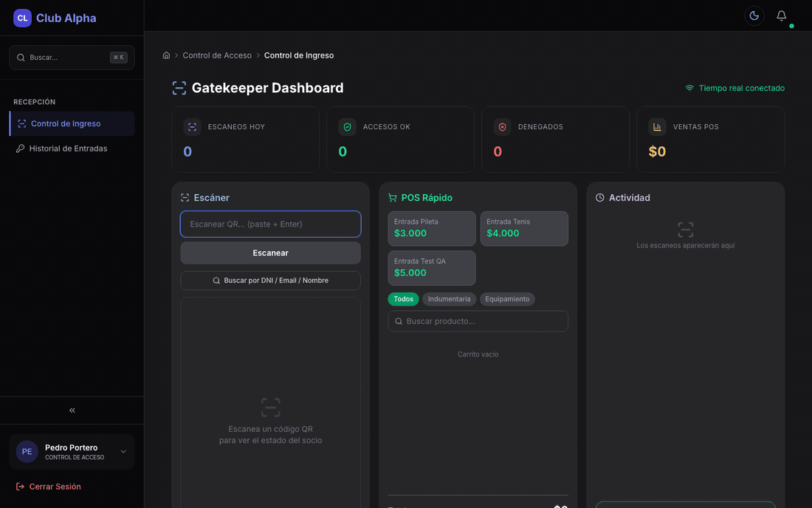Select the Indumentaria filter chip
The height and width of the screenshot is (508, 812).
[x=449, y=299]
